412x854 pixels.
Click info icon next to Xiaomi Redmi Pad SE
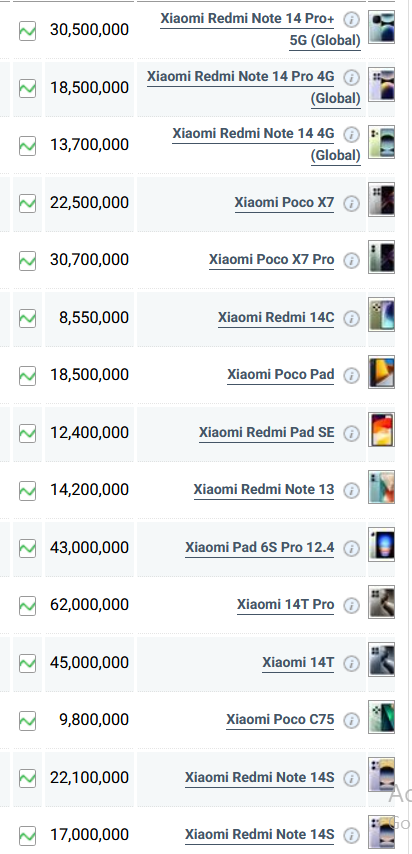pos(352,434)
